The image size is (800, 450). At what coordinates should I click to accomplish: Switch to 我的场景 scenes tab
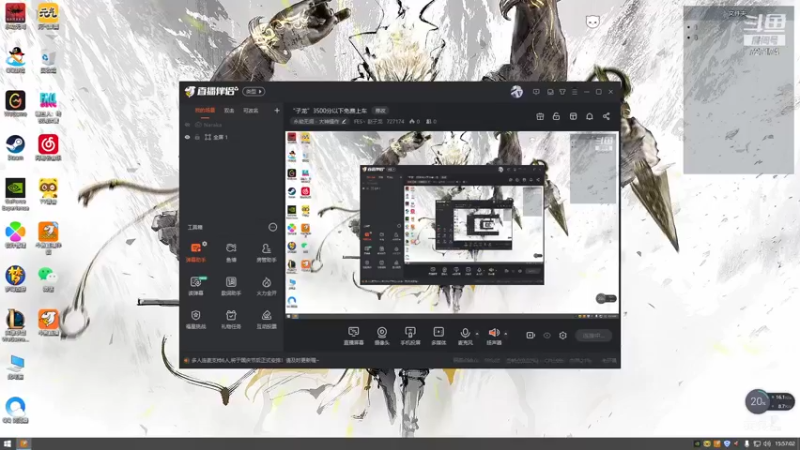[205, 110]
